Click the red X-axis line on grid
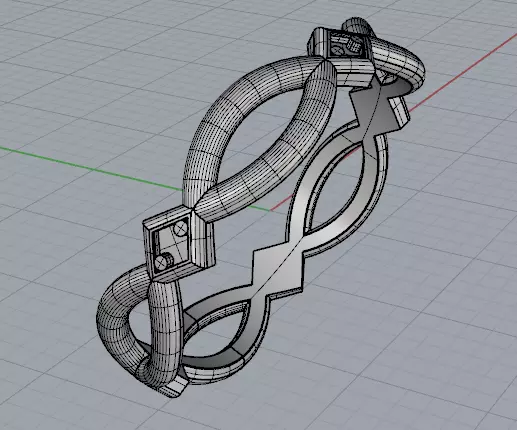The height and width of the screenshot is (430, 517). 463,72
